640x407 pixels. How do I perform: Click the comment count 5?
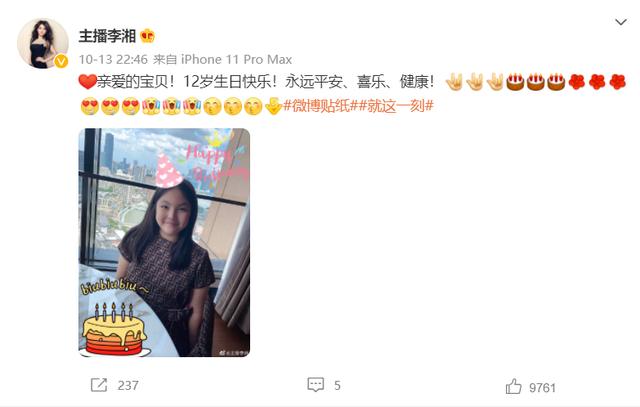[337, 385]
